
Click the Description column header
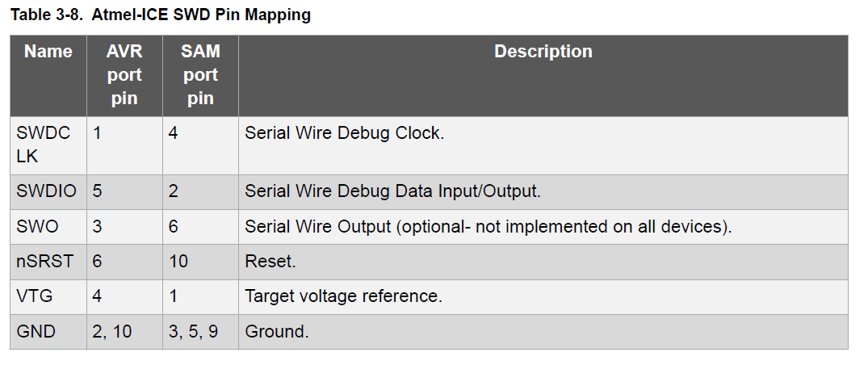click(543, 52)
